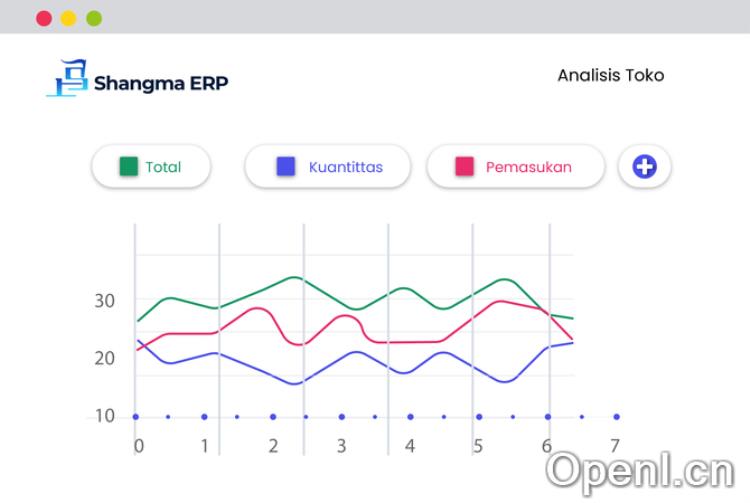Select the axis dot above label 0
750x503 pixels.
(135, 416)
